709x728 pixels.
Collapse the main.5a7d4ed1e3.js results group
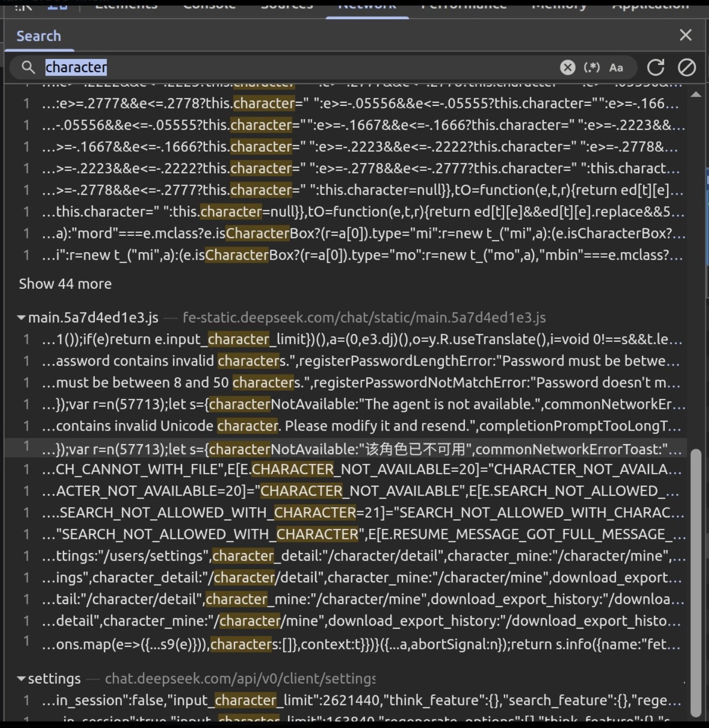pos(21,318)
